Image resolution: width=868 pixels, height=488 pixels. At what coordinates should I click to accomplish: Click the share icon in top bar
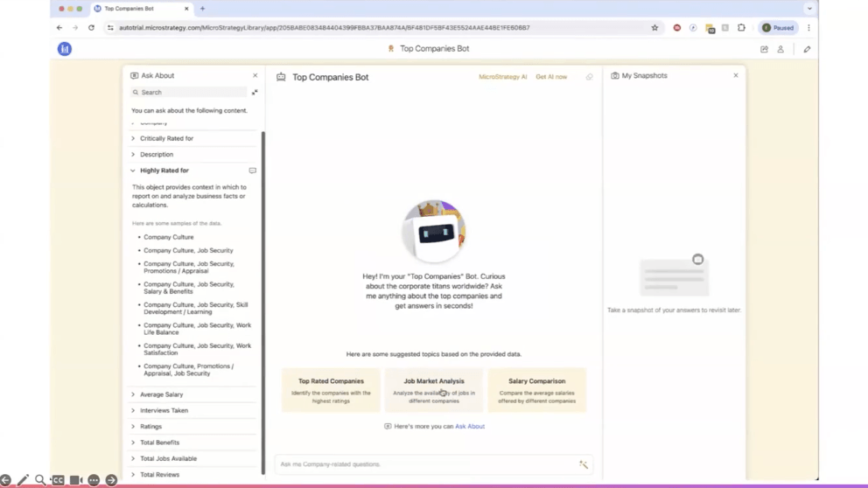coord(764,49)
